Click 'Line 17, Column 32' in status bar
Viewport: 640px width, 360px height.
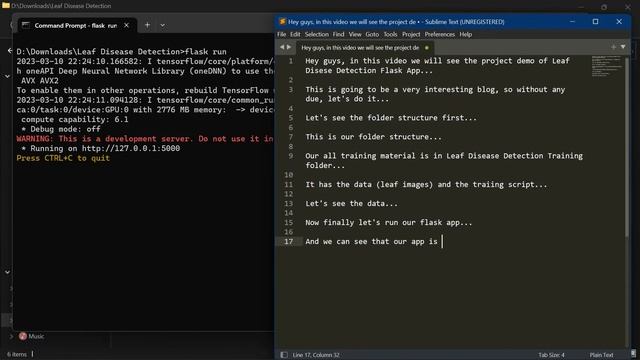tap(316, 355)
